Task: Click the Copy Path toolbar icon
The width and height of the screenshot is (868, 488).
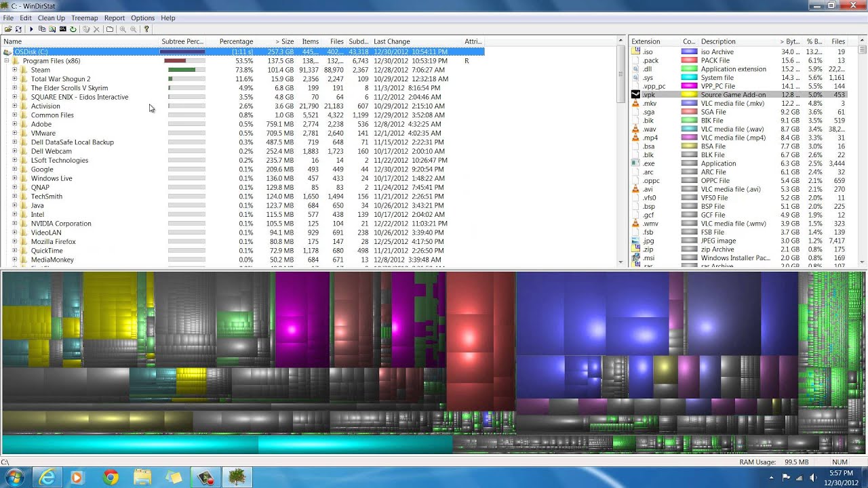Action: pyautogui.click(x=42, y=29)
